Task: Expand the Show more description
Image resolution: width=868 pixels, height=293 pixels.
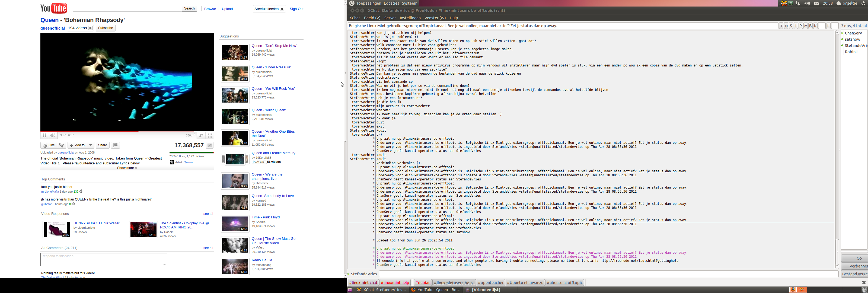Action: coord(127,168)
